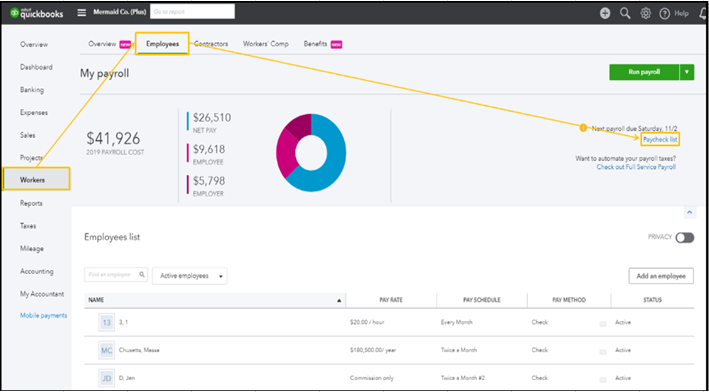Click the Commission only pay rate
This screenshot has height=392, width=709.
(372, 378)
